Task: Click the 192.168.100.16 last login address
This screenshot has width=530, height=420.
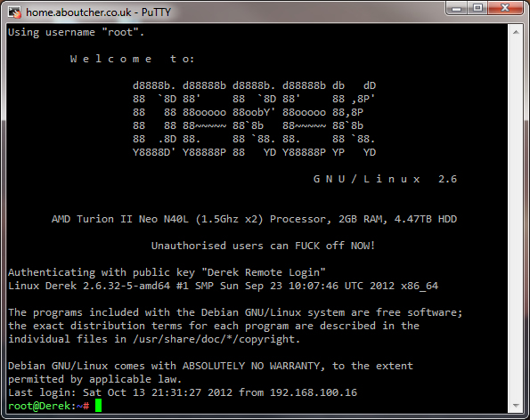Action: pos(314,392)
